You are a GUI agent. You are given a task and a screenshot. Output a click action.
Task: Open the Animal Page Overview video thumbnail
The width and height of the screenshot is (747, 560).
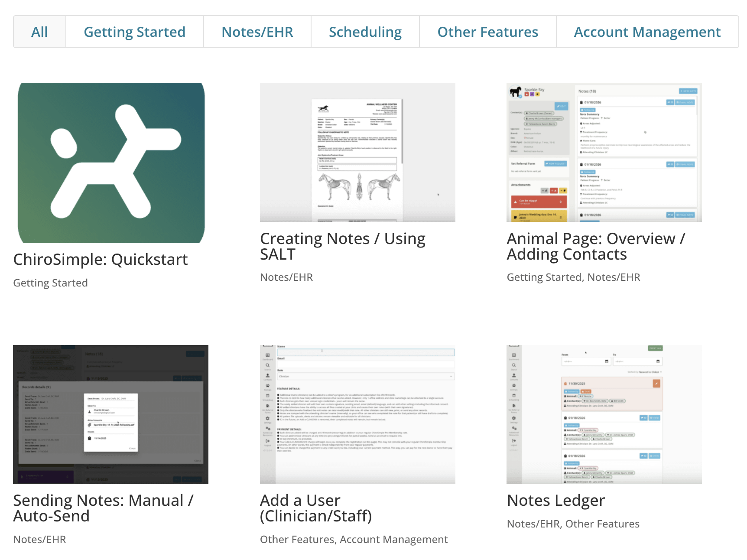pyautogui.click(x=604, y=152)
